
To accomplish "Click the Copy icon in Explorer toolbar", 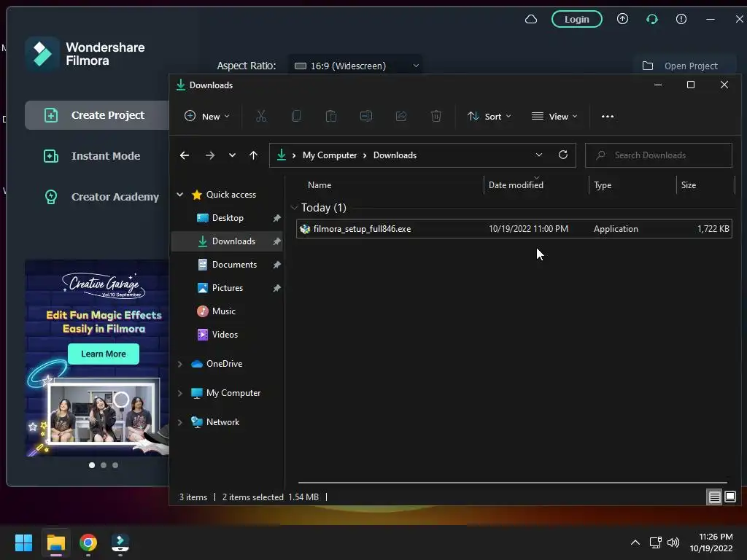I will coord(296,116).
